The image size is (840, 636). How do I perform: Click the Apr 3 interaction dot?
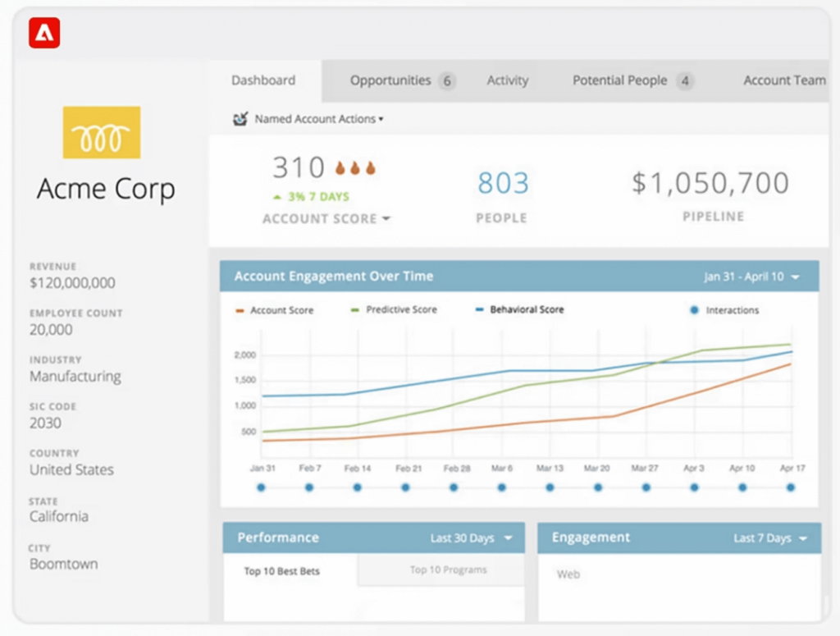[x=694, y=487]
